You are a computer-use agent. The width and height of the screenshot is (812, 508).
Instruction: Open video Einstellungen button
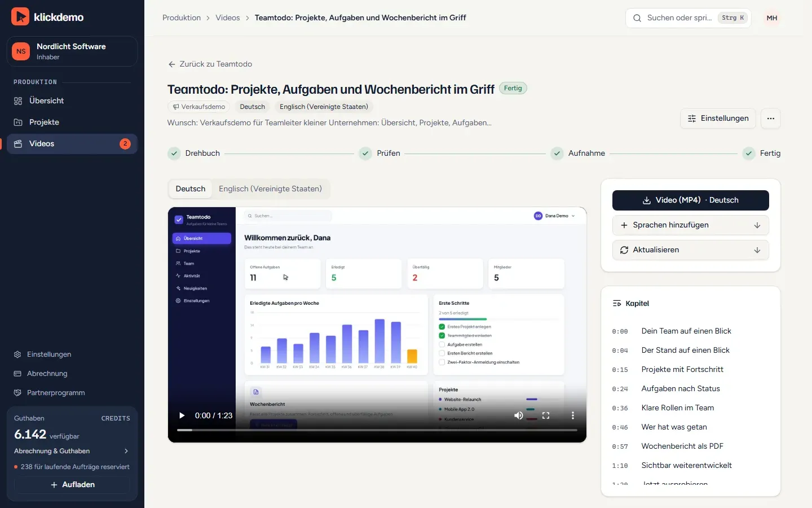[718, 119]
